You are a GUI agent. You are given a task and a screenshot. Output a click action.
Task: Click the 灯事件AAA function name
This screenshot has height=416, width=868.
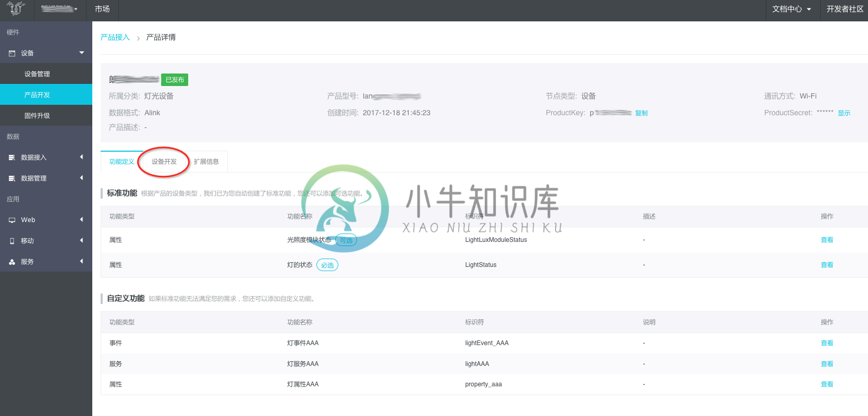pos(303,343)
